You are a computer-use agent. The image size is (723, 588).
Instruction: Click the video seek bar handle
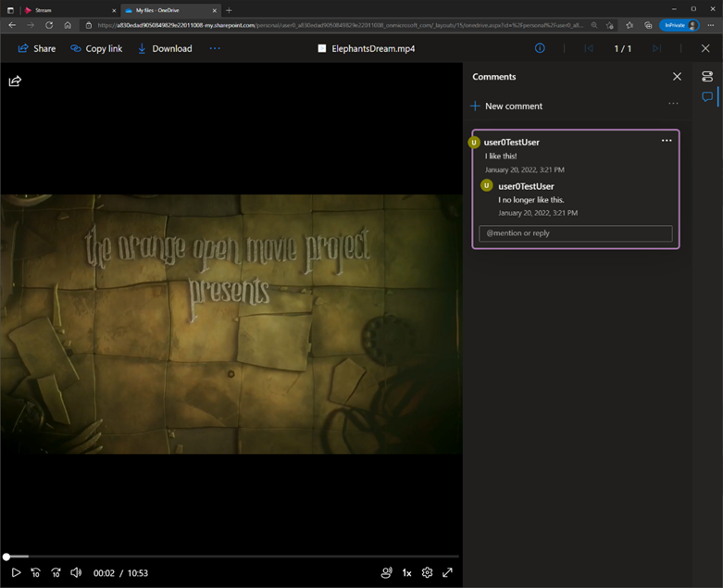pyautogui.click(x=6, y=557)
